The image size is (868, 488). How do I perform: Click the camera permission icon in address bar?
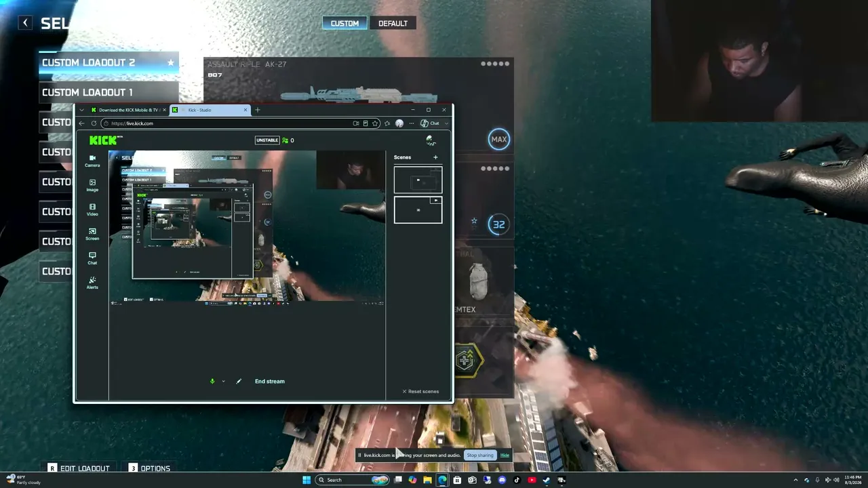(356, 123)
